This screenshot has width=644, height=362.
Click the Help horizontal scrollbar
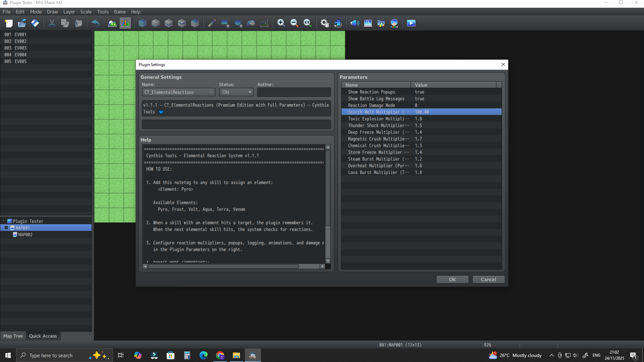point(223,266)
